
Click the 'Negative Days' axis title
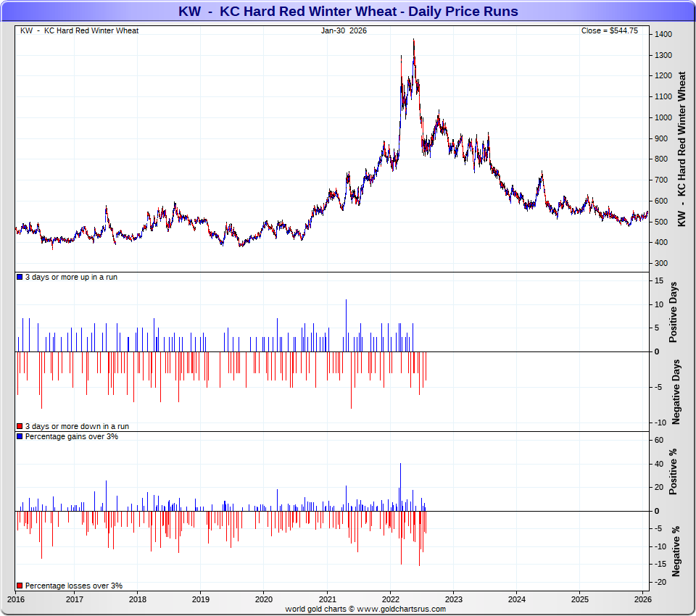click(675, 391)
